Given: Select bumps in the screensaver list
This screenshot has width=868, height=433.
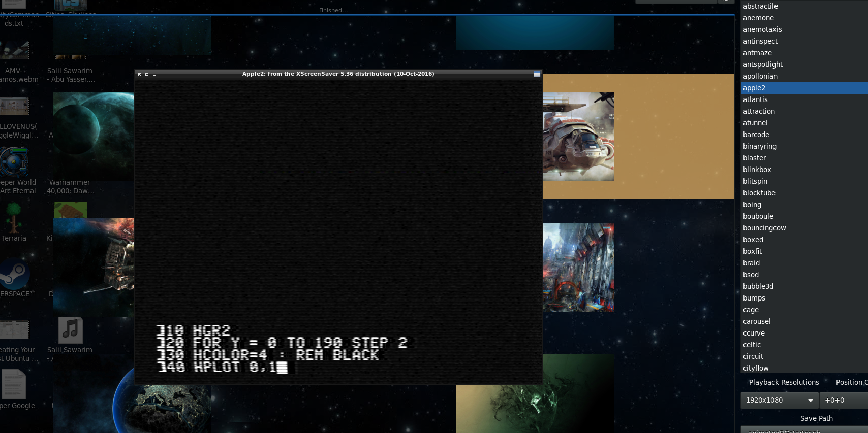Looking at the screenshot, I should [x=804, y=298].
